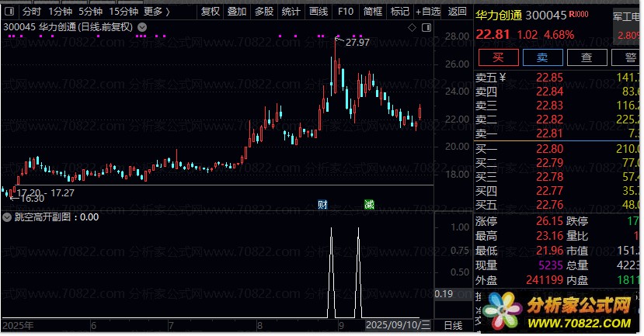Click the R1000 badge beside stock code
Image resolution: width=644 pixels, height=336 pixels.
coord(579,15)
